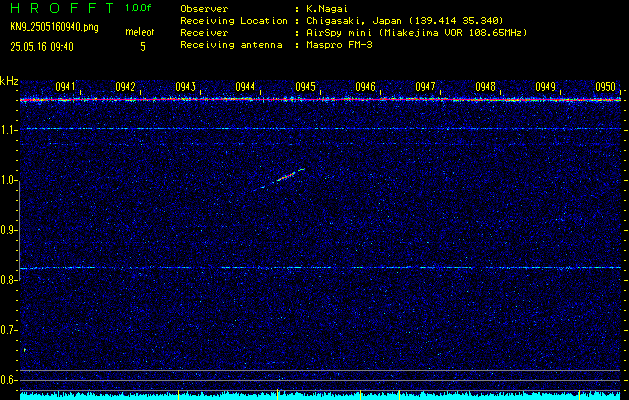This screenshot has width=629, height=400.
Task: Click the Observer name K.Nagai
Action: [327, 9]
